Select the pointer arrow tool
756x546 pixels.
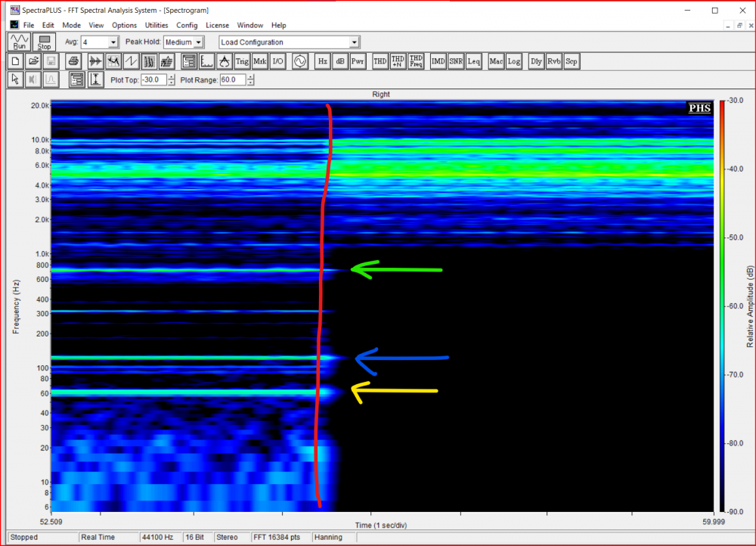15,79
